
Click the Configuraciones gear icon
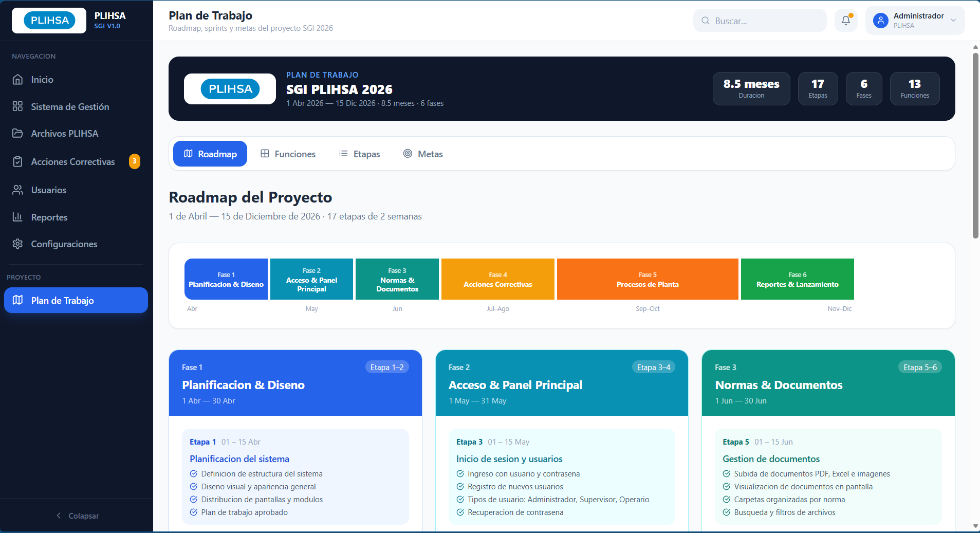tap(18, 244)
